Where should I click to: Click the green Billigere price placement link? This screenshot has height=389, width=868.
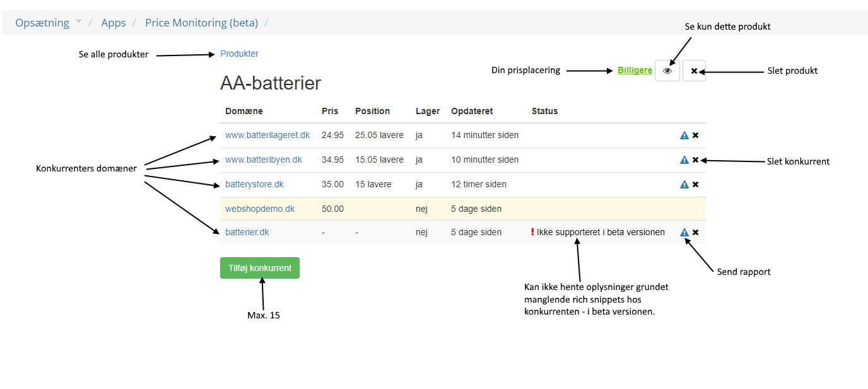coord(635,70)
